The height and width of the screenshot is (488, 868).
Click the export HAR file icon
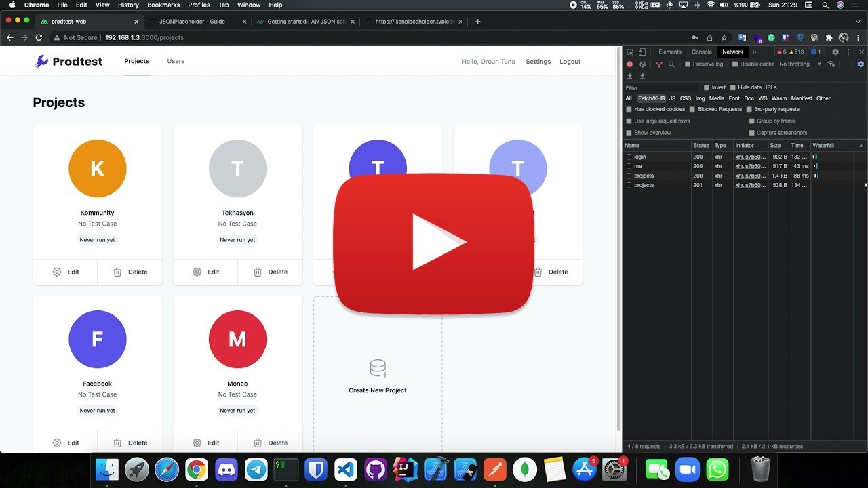click(642, 76)
